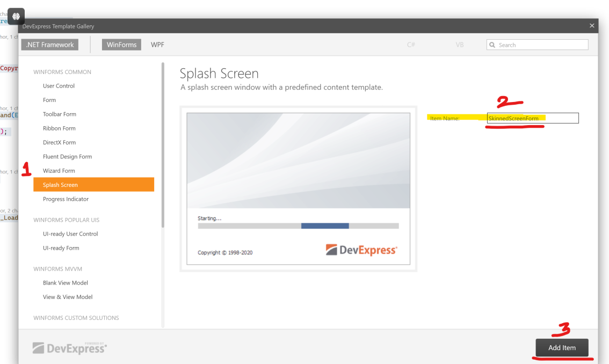Select the Toolbar Form template
This screenshot has height=364, width=609.
click(x=60, y=114)
